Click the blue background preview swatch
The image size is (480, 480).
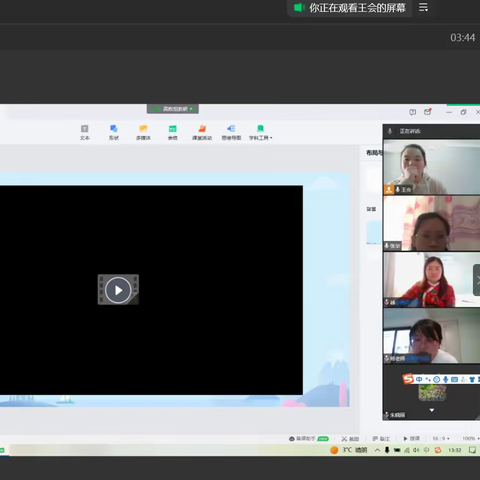point(374,232)
